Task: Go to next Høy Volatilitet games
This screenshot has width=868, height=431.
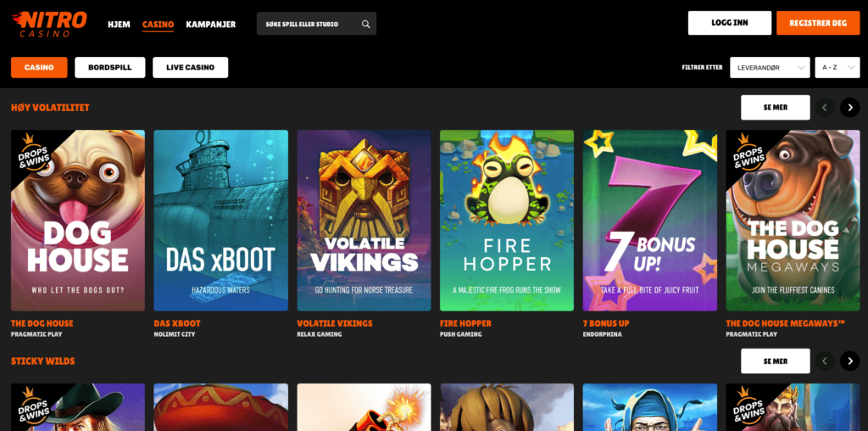Action: click(849, 108)
